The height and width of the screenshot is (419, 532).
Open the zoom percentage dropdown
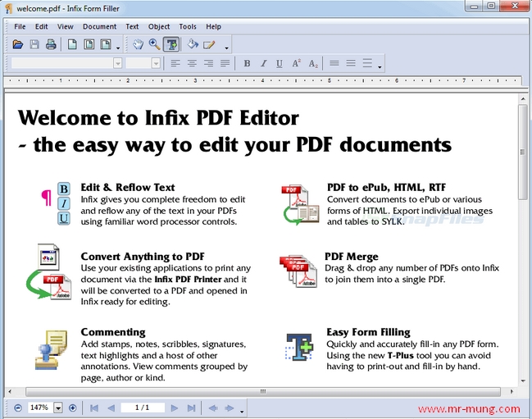click(58, 408)
